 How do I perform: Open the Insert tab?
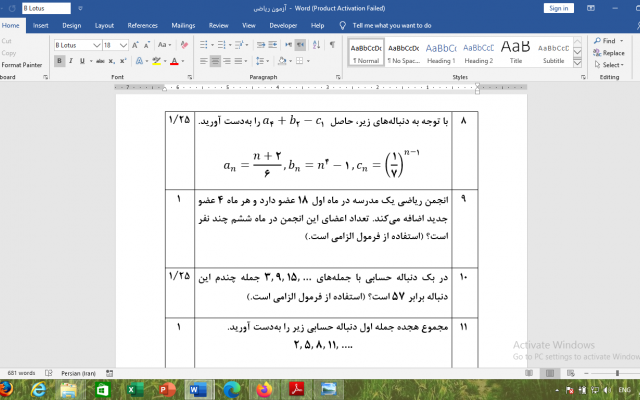point(40,25)
